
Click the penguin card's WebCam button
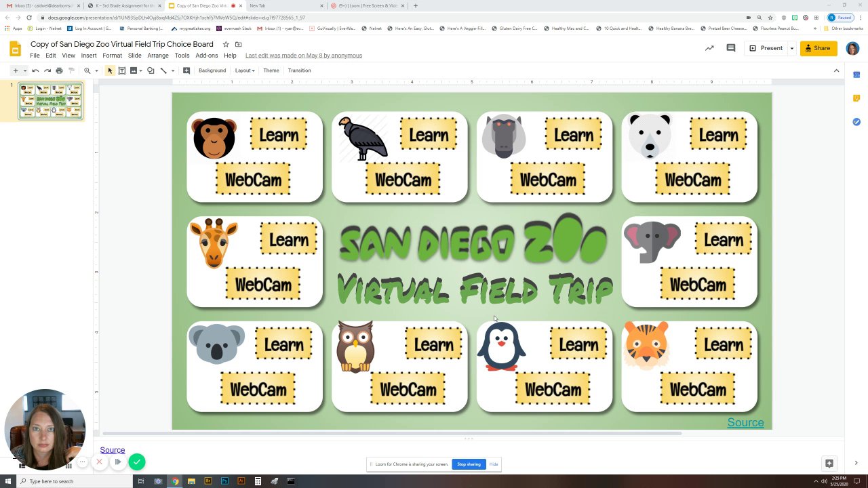tap(553, 390)
